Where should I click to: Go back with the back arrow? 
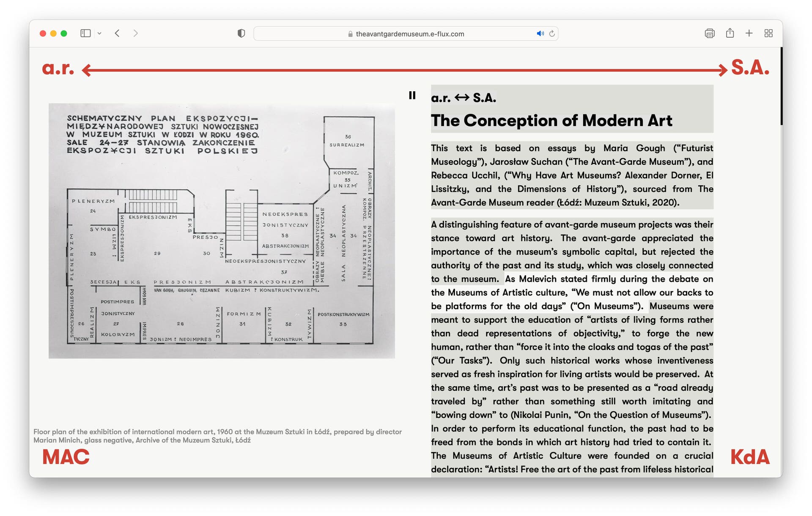coord(117,33)
